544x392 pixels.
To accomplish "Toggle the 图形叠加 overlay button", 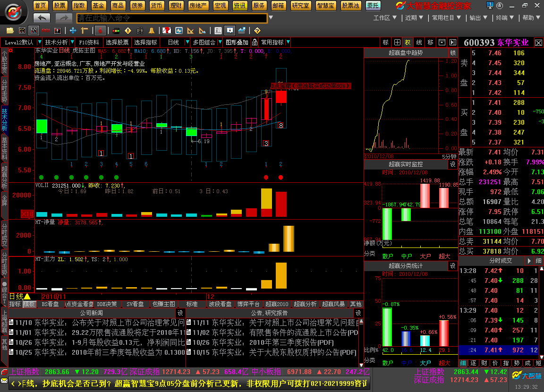I will [x=237, y=43].
